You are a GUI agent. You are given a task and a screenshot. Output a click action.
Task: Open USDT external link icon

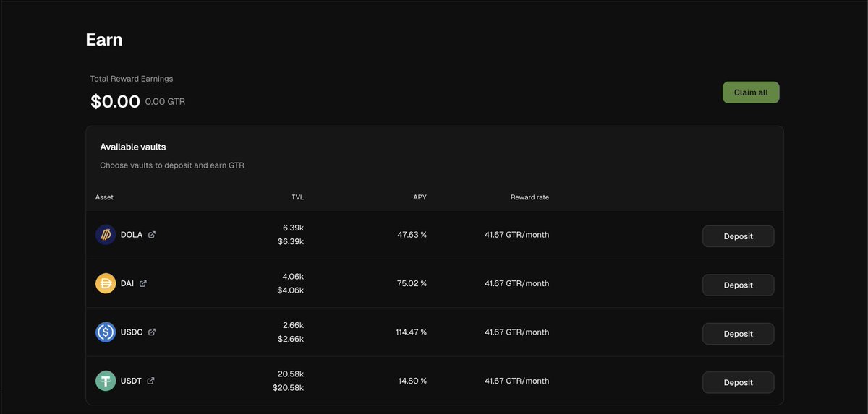point(150,381)
